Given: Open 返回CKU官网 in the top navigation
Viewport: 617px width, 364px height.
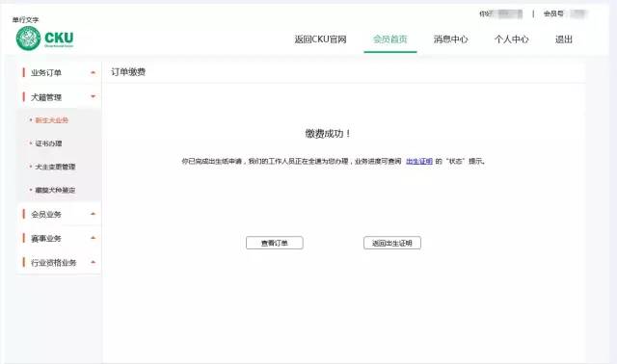Looking at the screenshot, I should 320,39.
